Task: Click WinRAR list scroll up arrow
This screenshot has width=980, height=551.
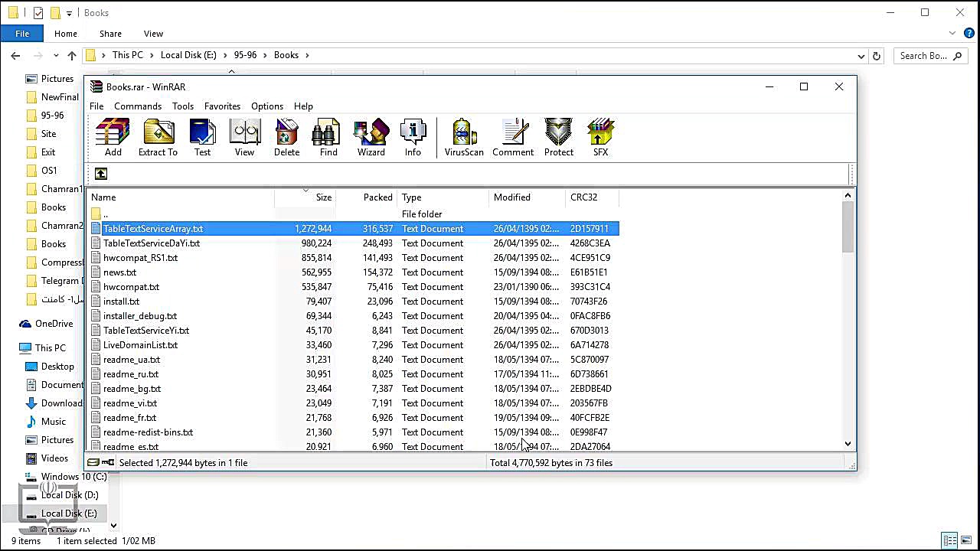Action: coord(848,196)
